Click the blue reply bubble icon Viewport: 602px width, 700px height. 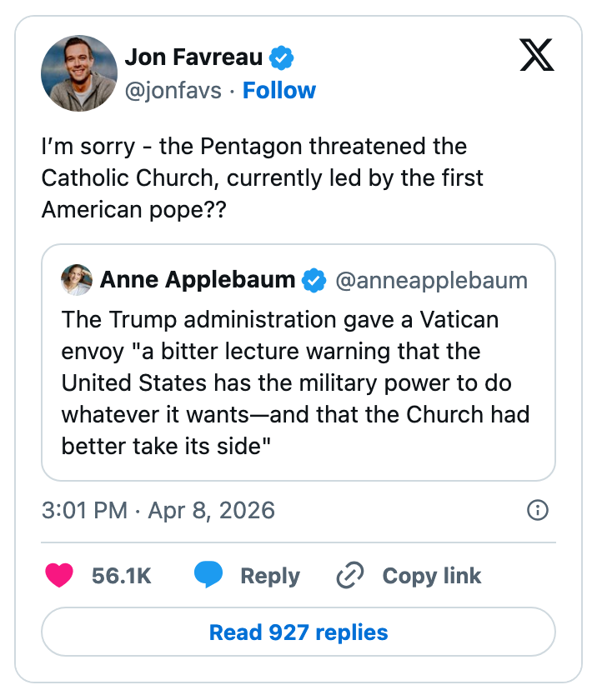coord(208,576)
